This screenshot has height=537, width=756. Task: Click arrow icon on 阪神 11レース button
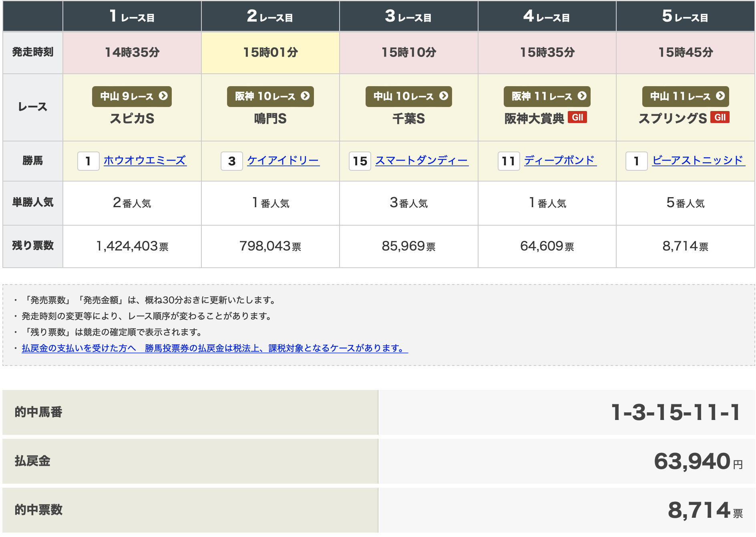(582, 96)
